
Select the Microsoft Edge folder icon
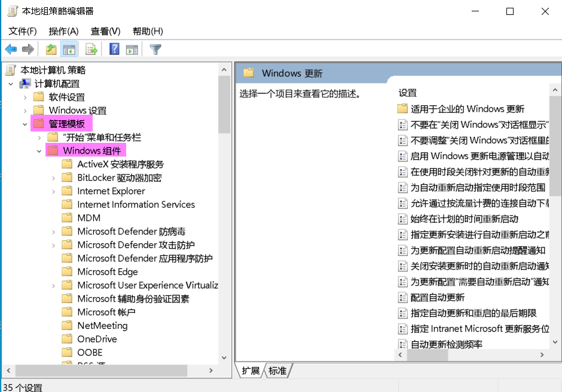pos(67,272)
